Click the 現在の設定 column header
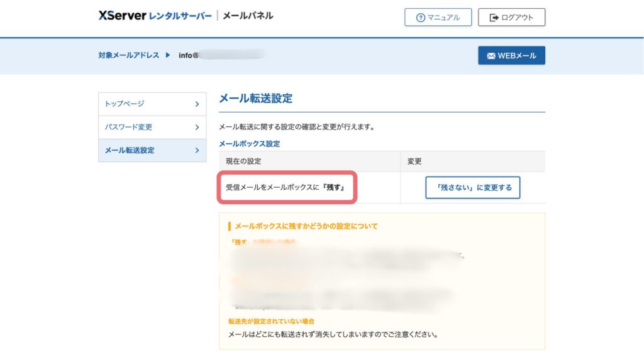 pyautogui.click(x=243, y=162)
